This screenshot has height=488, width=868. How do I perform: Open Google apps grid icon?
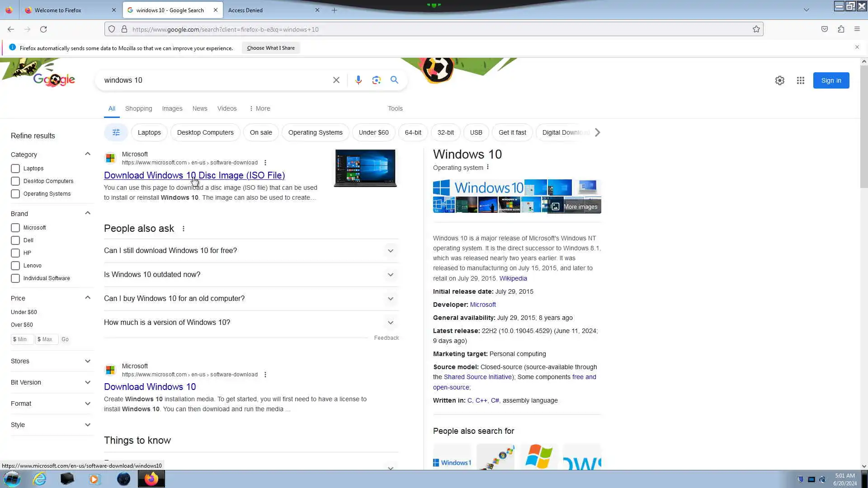(x=800, y=80)
